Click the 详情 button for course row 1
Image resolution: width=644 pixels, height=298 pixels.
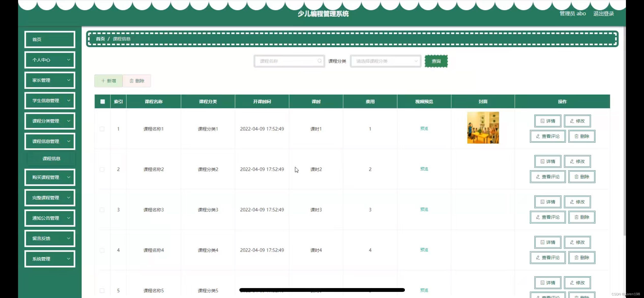pyautogui.click(x=548, y=121)
